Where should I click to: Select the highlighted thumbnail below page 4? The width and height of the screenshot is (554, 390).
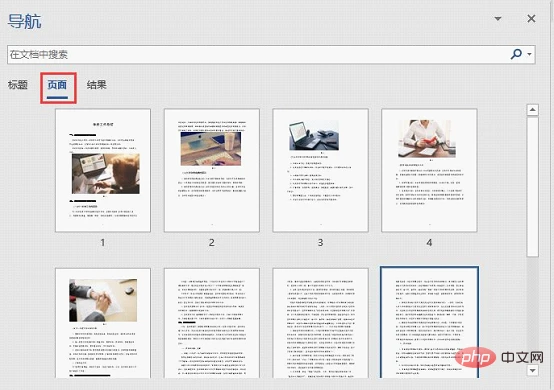coord(429,322)
